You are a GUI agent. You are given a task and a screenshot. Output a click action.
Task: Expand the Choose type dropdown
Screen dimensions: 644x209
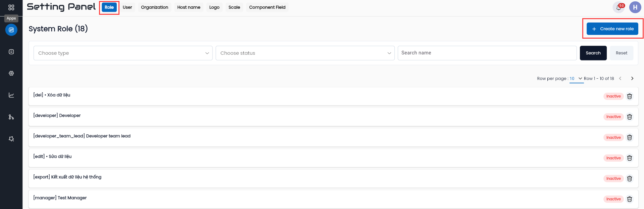(123, 53)
